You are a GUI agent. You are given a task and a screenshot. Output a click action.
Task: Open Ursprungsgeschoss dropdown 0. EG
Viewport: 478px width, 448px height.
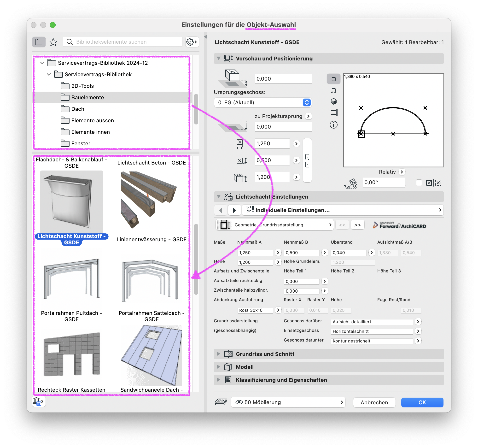click(x=262, y=102)
